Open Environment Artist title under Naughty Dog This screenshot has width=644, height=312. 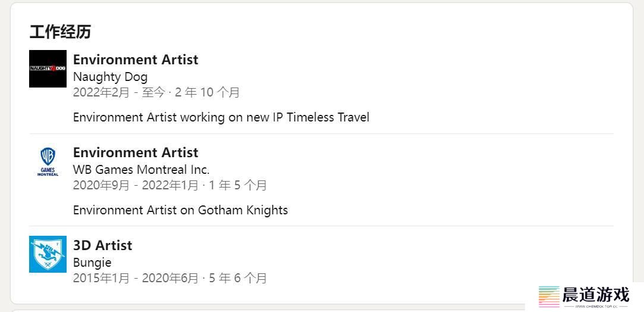coord(136,60)
